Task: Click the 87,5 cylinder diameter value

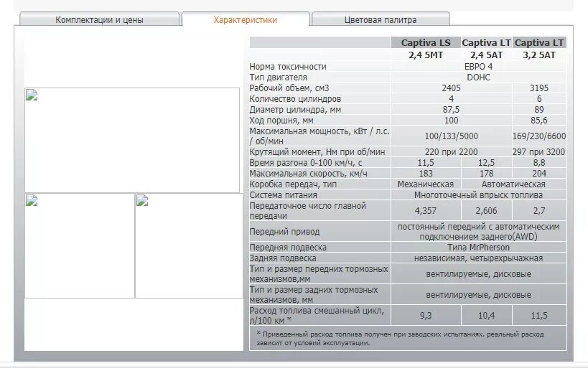Action: click(451, 110)
